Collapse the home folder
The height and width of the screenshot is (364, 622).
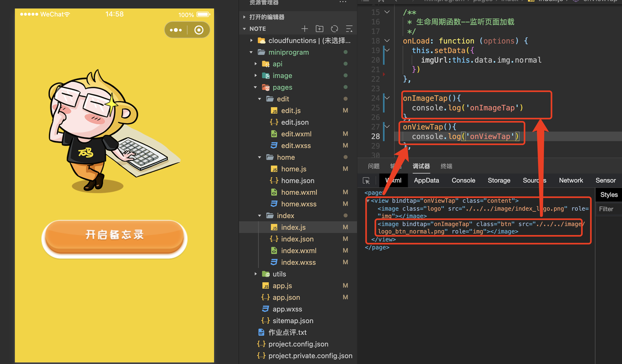point(260,157)
